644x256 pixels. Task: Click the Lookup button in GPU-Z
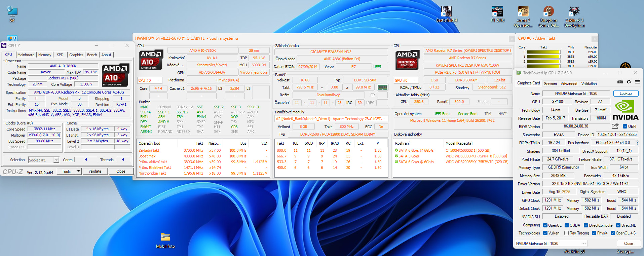point(626,94)
